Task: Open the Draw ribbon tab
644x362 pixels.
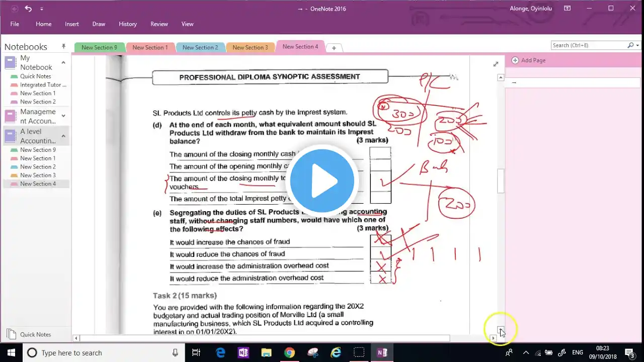Action: coord(99,24)
